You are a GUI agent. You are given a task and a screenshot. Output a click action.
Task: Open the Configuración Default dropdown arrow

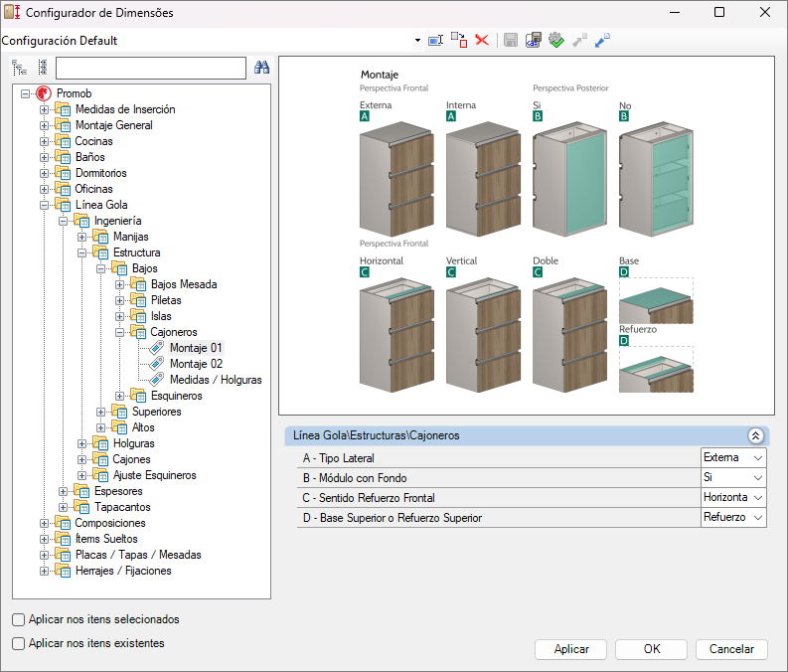(417, 41)
